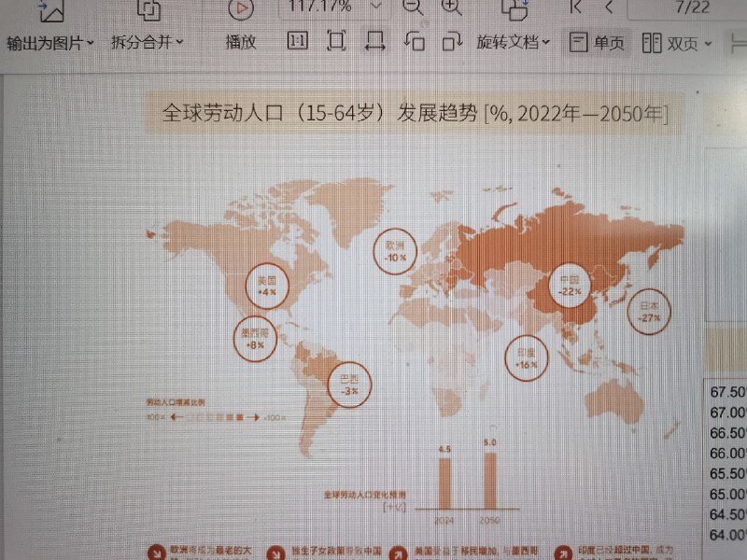
Task: Start the 播放 slideshow
Action: click(x=241, y=42)
